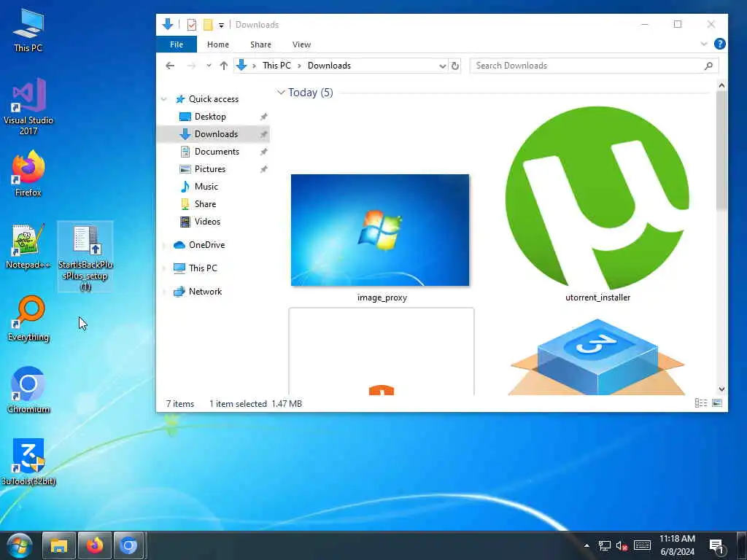This screenshot has height=560, width=747.
Task: Click the Properties quick access toolbar icon
Action: point(192,25)
